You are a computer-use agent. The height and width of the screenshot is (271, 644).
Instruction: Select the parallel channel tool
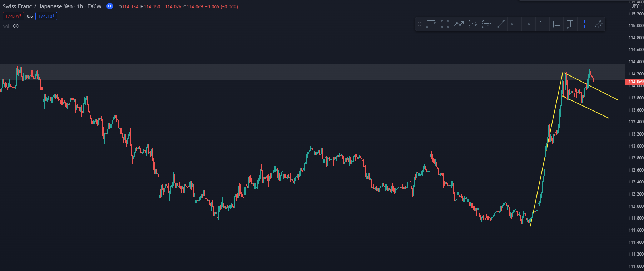tap(598, 24)
